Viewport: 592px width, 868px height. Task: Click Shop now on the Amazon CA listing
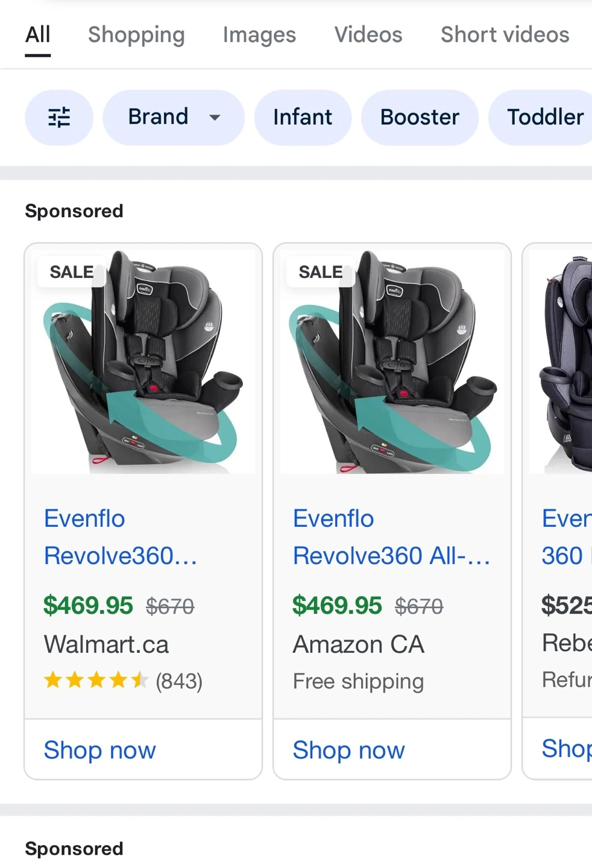[348, 750]
